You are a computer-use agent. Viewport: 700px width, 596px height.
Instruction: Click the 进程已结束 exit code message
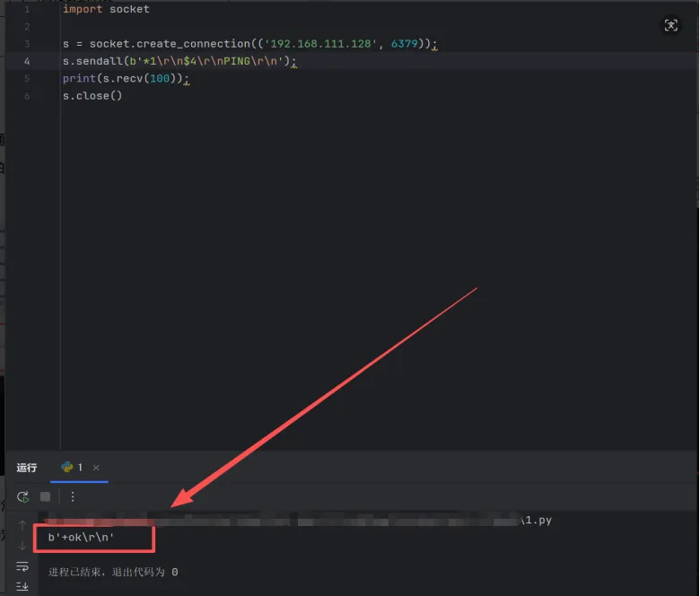click(x=113, y=572)
